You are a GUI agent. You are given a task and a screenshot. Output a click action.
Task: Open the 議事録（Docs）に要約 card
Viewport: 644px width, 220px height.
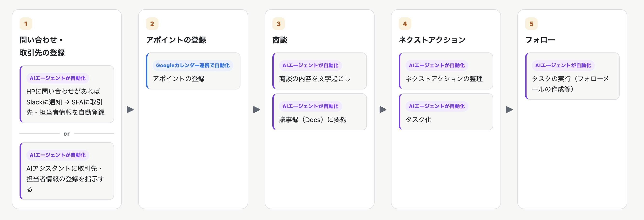(320, 112)
